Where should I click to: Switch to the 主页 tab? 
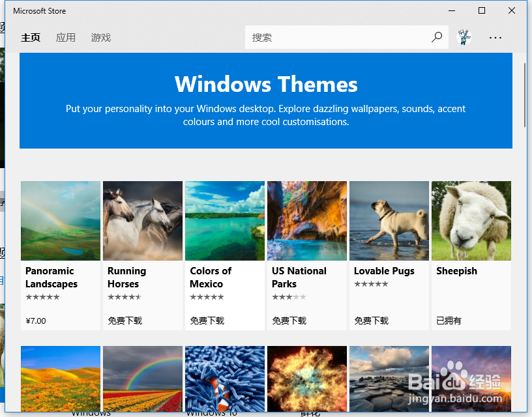click(x=31, y=37)
